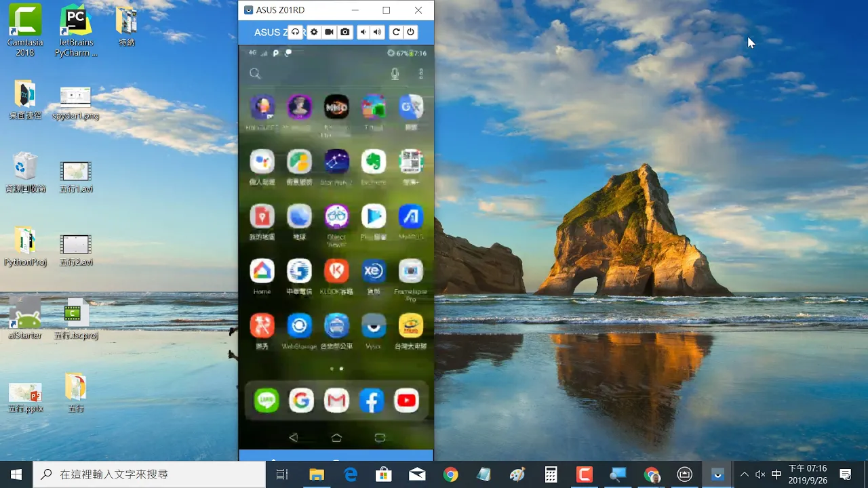This screenshot has height=488, width=868.
Task: Open the Google Assistant app on phone
Action: (262, 162)
